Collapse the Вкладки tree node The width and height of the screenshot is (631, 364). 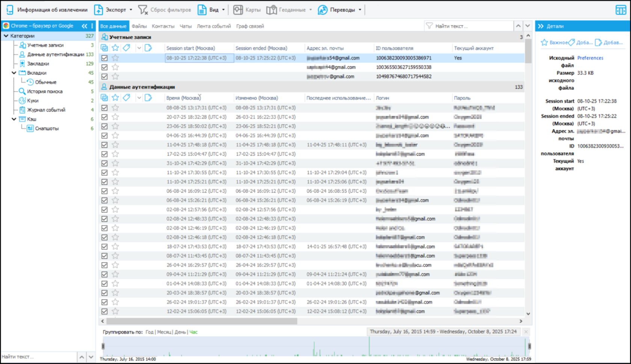pos(14,73)
